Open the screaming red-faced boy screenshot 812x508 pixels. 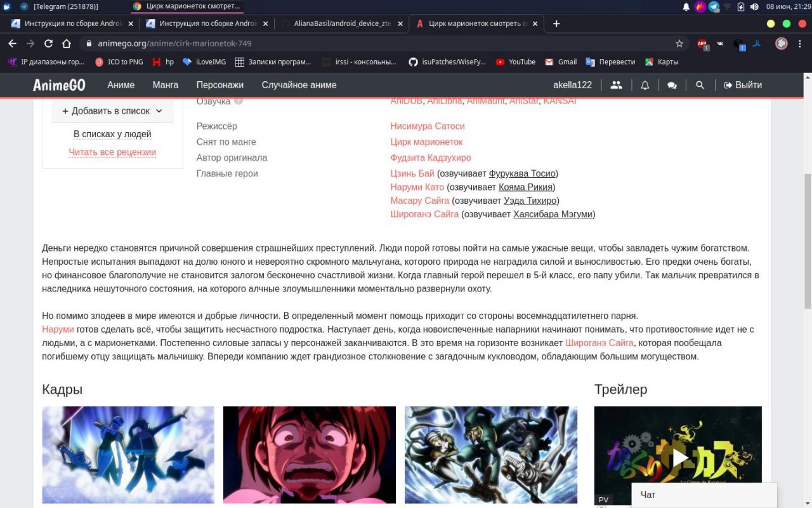click(310, 455)
